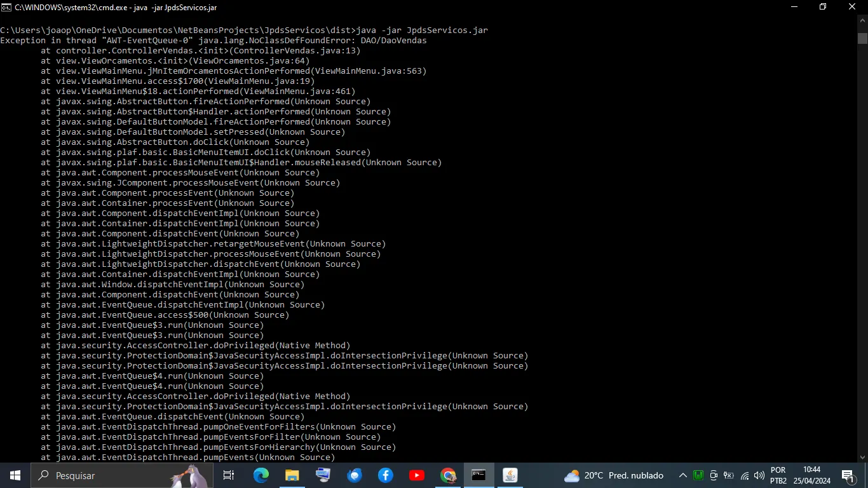Click the 'LightweightDispatcher.retargetMouseEvent' line
Image resolution: width=868 pixels, height=488 pixels.
214,244
